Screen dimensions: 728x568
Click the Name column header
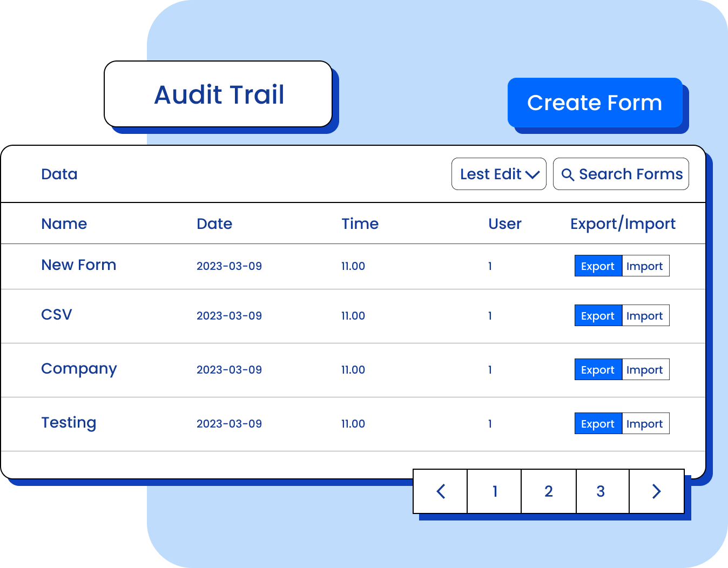tap(64, 224)
